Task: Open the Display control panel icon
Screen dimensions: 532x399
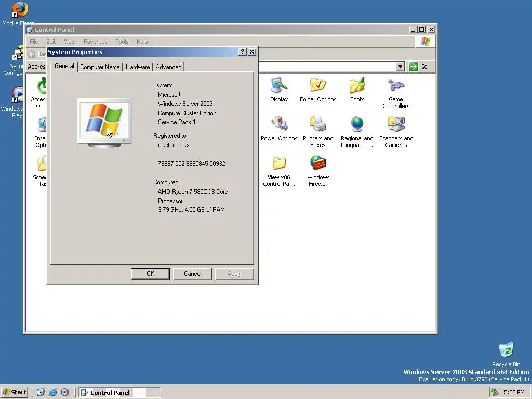Action: point(279,90)
